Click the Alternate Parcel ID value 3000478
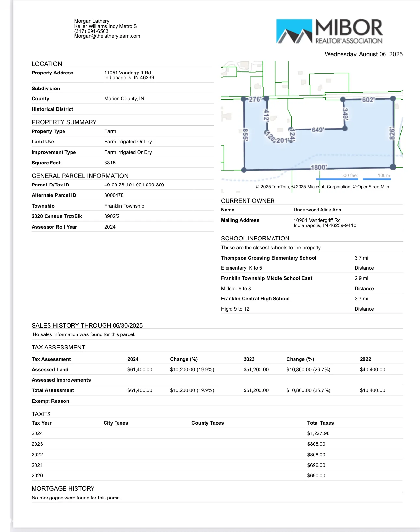The width and height of the screenshot is (420, 532). click(x=114, y=195)
